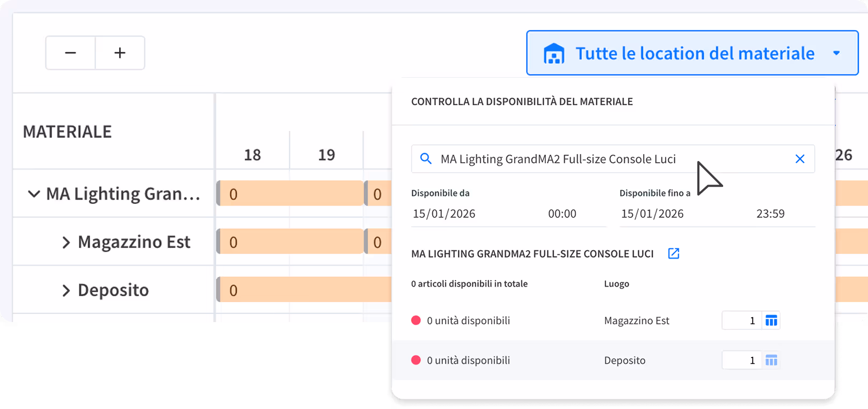The width and height of the screenshot is (868, 409).
Task: Click red status dot for Deposito
Action: (x=416, y=360)
